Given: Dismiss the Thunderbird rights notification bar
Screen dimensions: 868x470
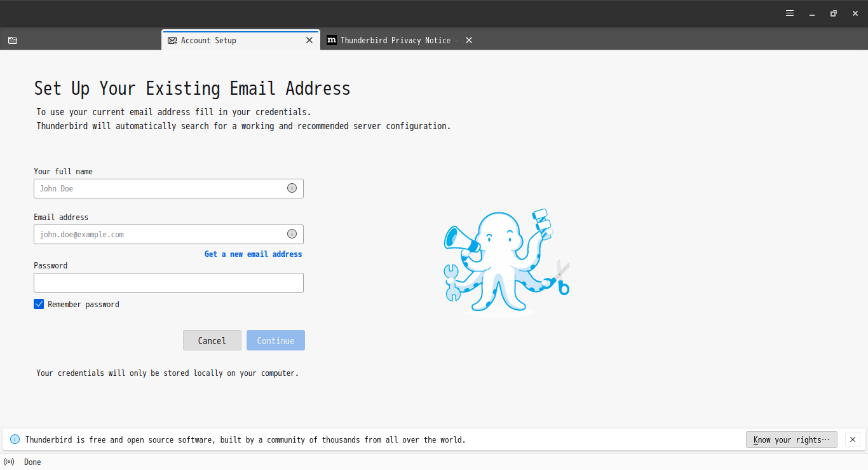Looking at the screenshot, I should pyautogui.click(x=853, y=439).
